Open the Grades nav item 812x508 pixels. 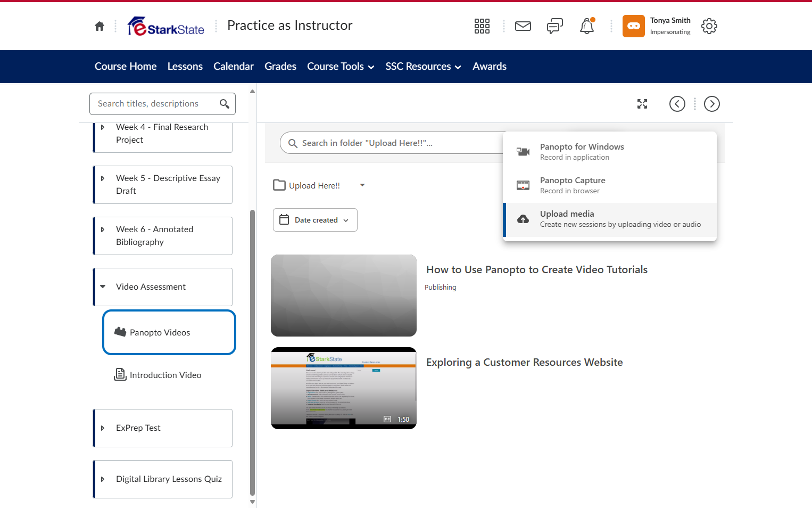[280, 67]
